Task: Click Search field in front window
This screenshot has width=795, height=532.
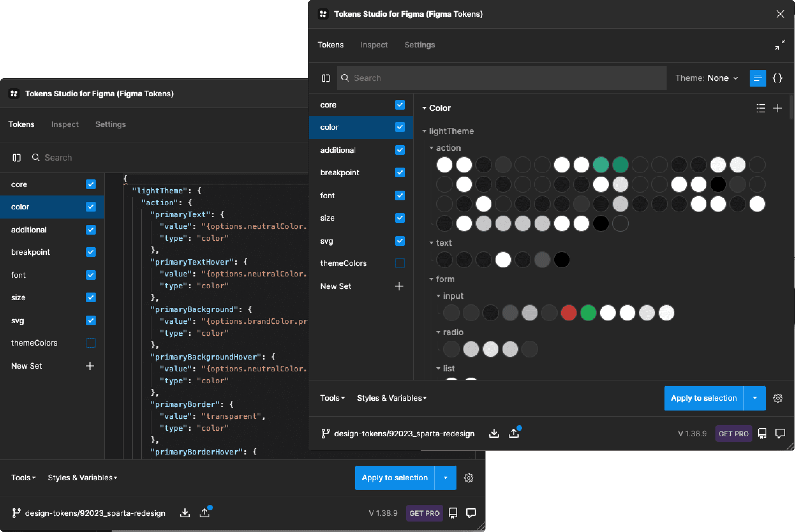Action: pos(501,78)
